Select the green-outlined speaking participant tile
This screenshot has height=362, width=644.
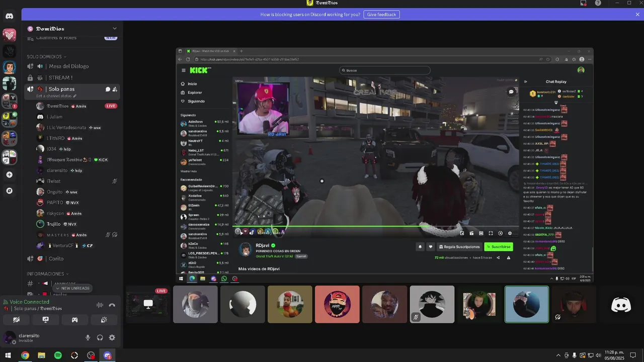(x=527, y=304)
